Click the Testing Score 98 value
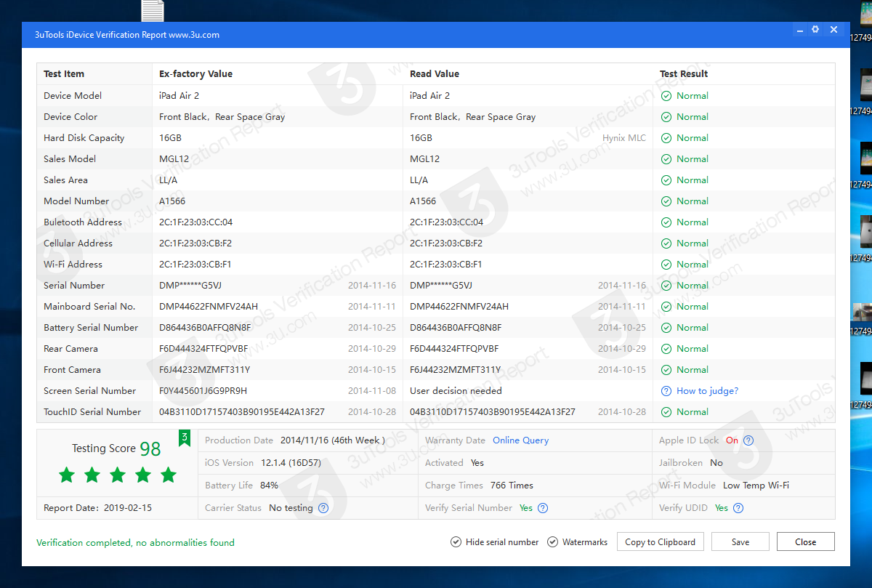872x588 pixels. coord(150,449)
